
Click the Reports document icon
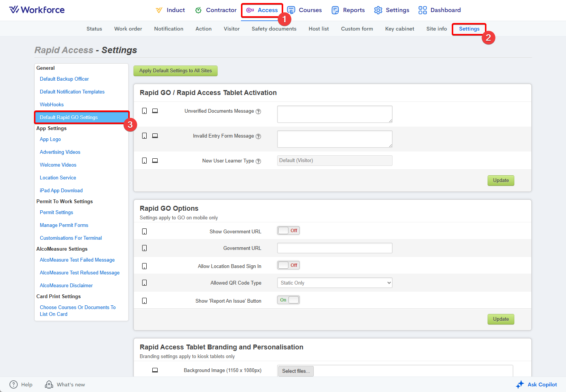(x=335, y=10)
